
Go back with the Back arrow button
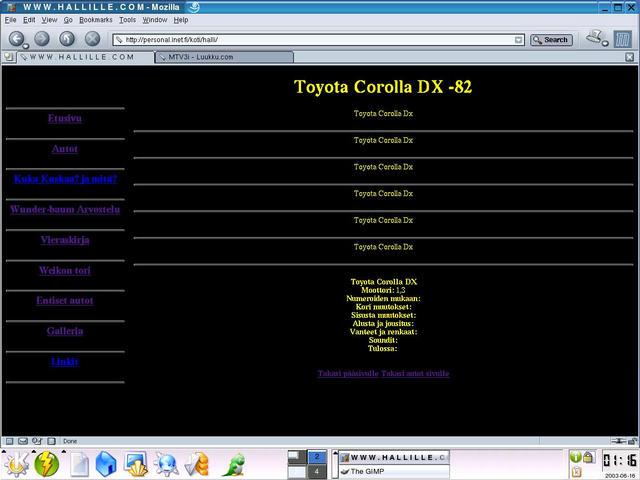coord(16,39)
